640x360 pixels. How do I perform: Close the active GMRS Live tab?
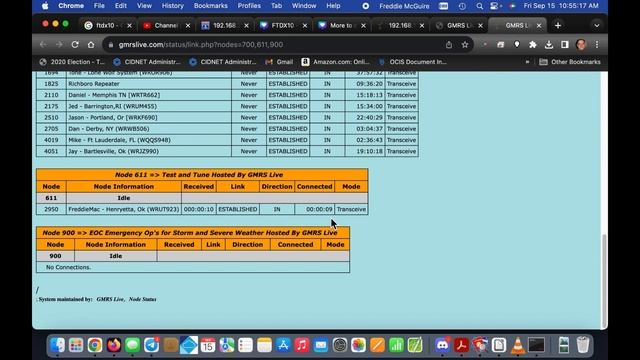pyautogui.click(x=539, y=25)
